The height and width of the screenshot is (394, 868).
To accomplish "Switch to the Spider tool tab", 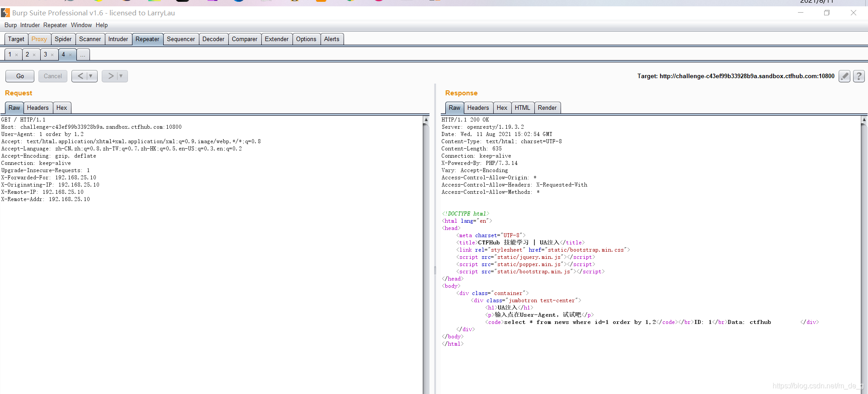I will [63, 39].
